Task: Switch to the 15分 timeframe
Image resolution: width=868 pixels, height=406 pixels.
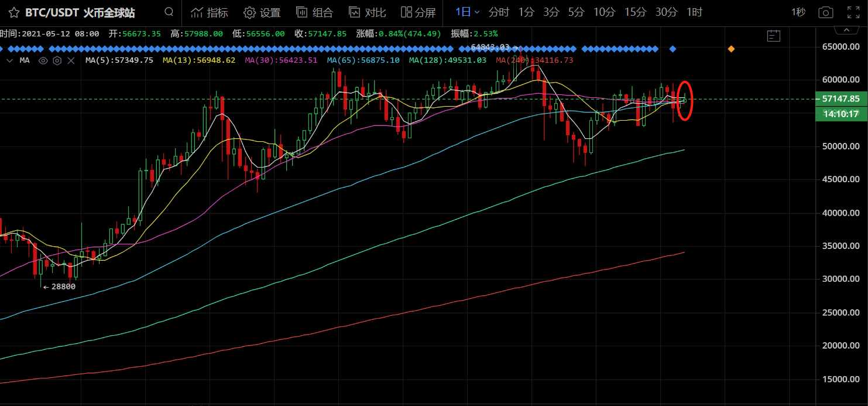Action: click(634, 12)
